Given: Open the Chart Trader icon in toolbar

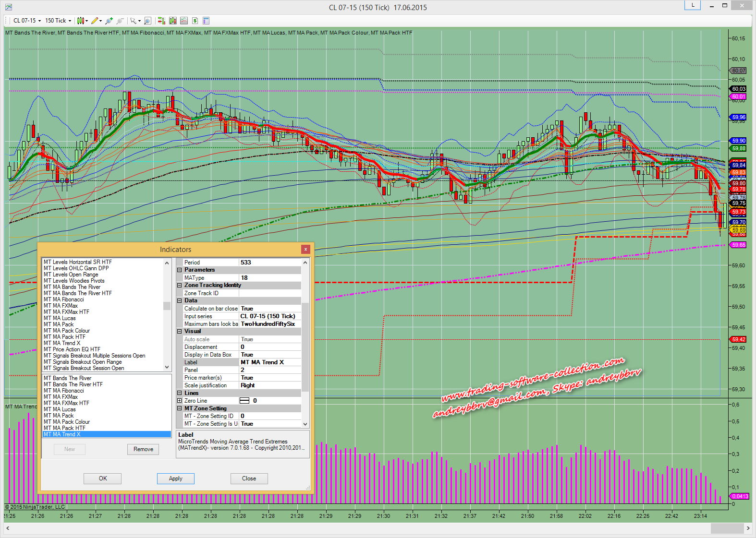Looking at the screenshot, I should tap(161, 21).
